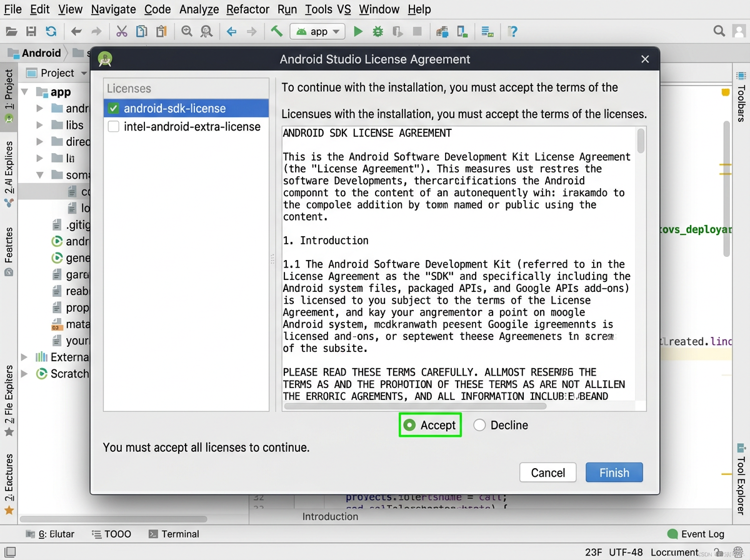Screen dimensions: 750x560
Task: Open the Tools menu
Action: tap(319, 9)
